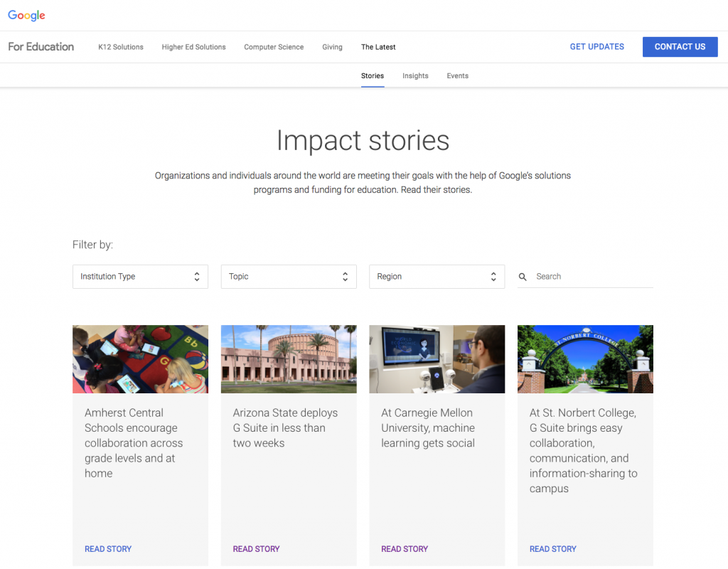
Task: Open the Topic filter dropdown
Action: pos(289,277)
